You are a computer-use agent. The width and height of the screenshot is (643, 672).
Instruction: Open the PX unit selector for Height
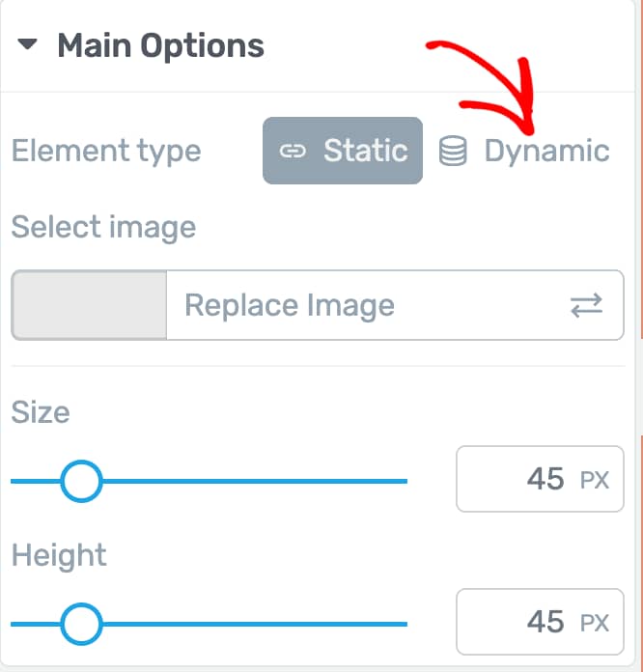(x=595, y=623)
